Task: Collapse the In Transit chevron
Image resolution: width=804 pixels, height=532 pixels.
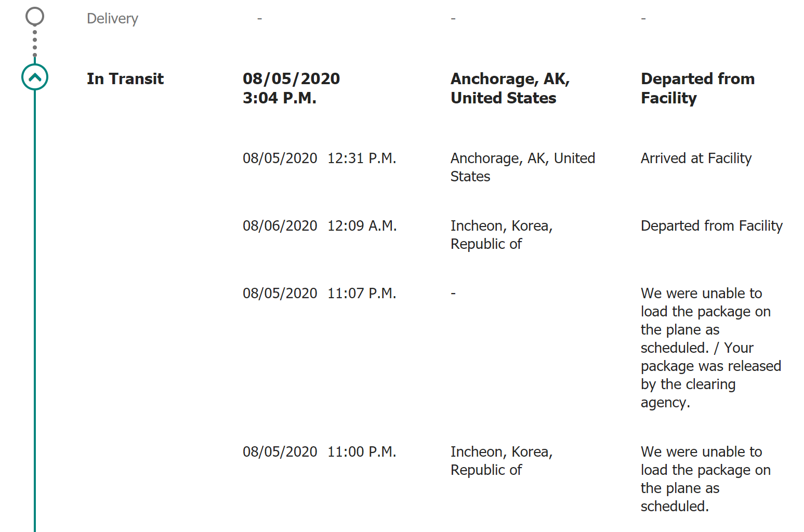Action: coord(35,77)
